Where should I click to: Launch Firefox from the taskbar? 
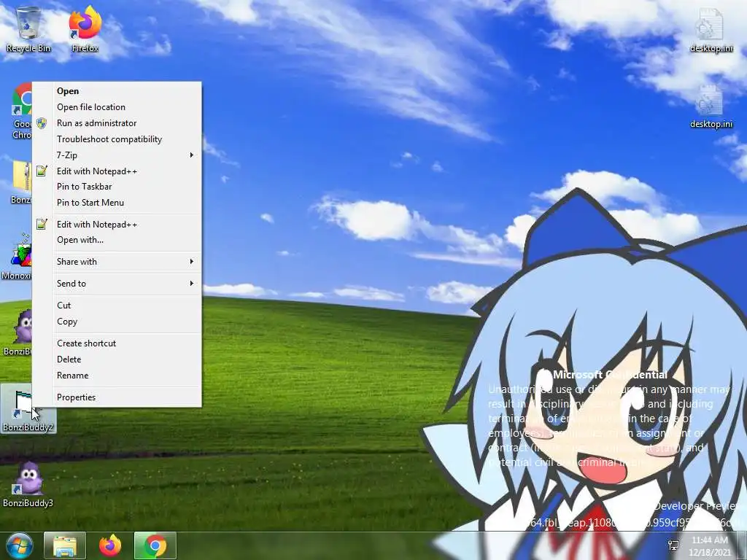tap(110, 545)
